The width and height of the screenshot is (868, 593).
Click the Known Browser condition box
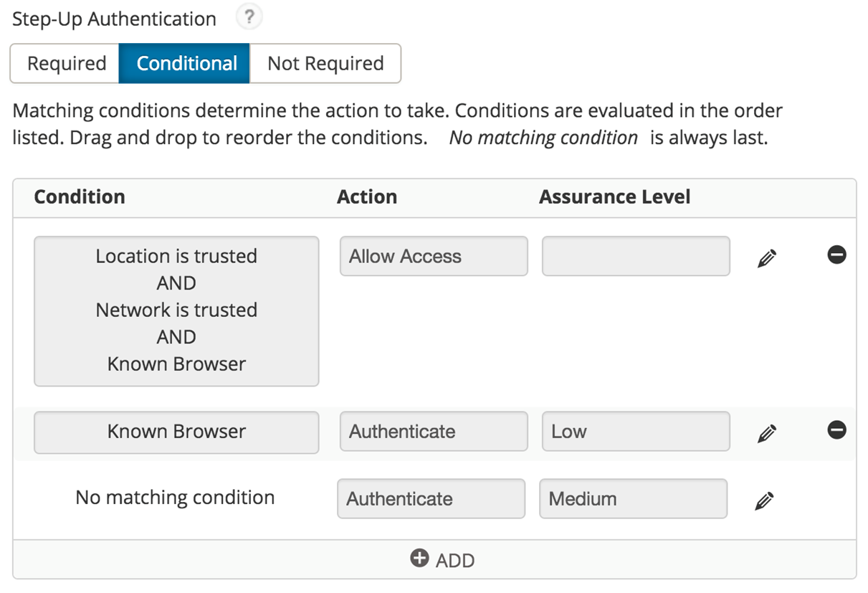coord(176,432)
